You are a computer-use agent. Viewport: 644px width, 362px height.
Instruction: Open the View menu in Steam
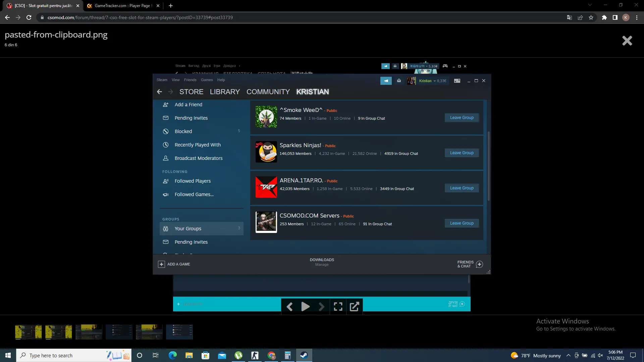(175, 80)
